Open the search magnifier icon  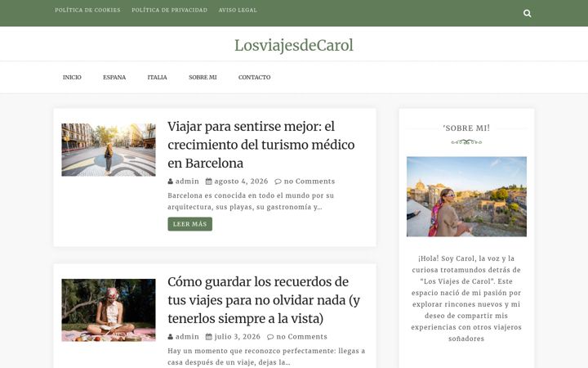pyautogui.click(x=528, y=14)
